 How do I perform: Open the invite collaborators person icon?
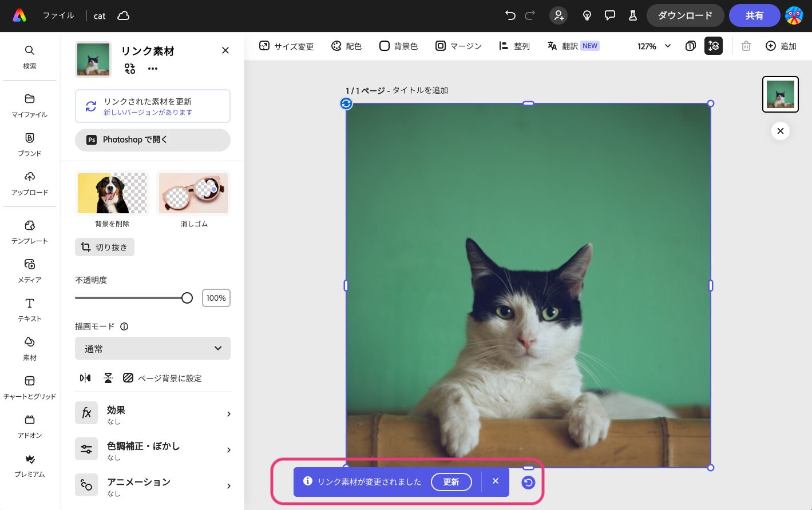coord(559,15)
